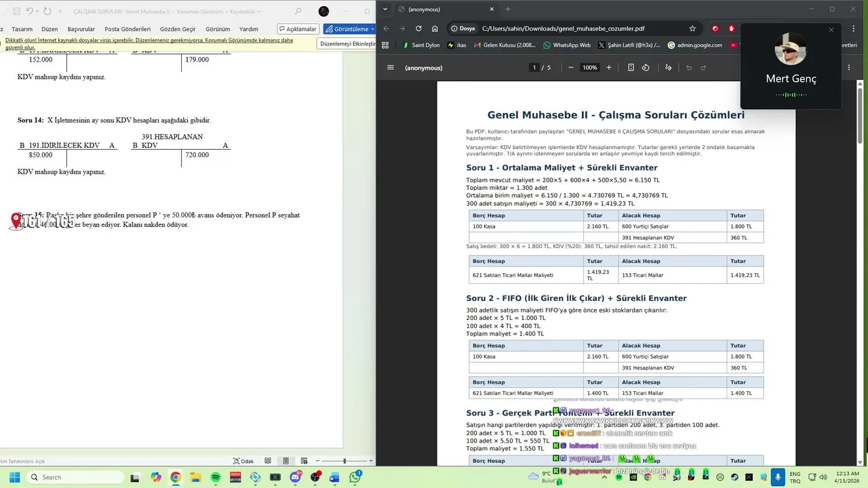
Task: Close the Mert Genç call popup
Action: tap(831, 30)
